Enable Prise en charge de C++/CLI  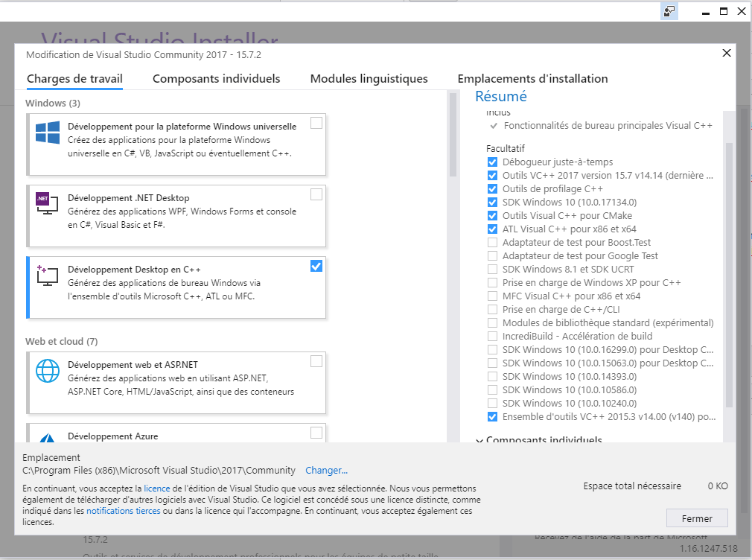(x=492, y=310)
